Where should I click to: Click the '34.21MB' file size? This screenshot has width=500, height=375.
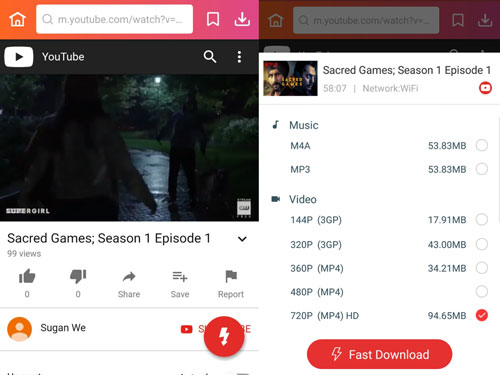point(447,268)
